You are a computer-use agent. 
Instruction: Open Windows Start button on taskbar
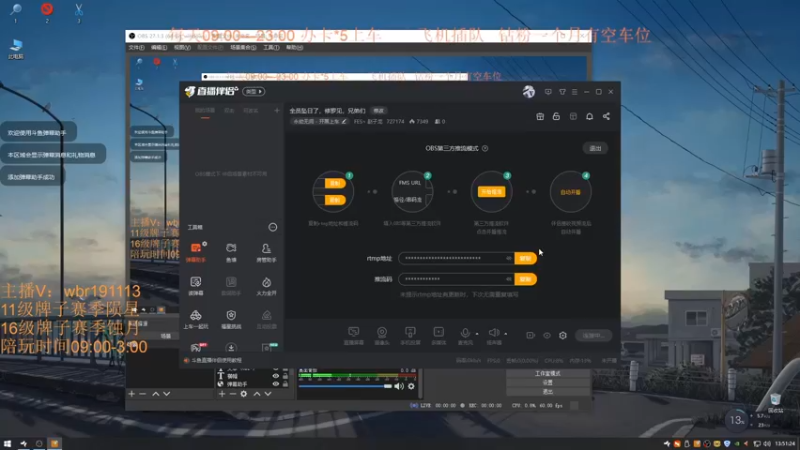(x=7, y=444)
